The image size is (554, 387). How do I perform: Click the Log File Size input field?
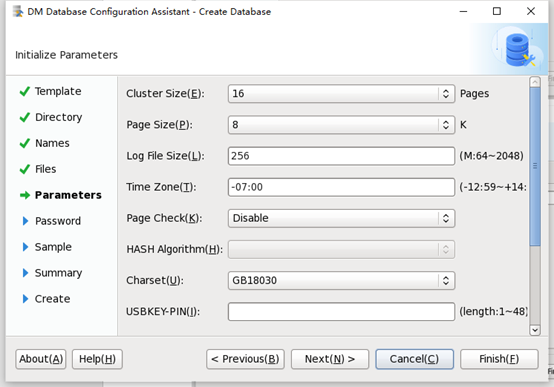341,156
